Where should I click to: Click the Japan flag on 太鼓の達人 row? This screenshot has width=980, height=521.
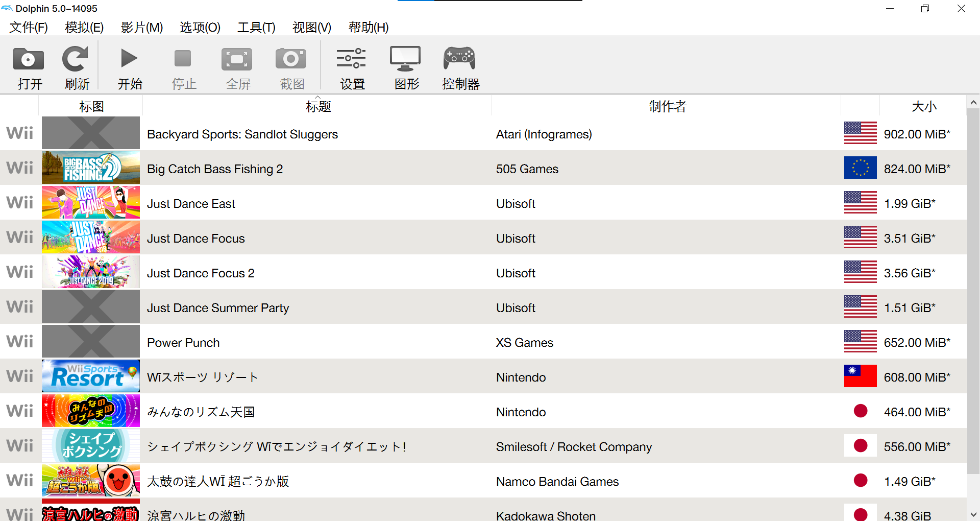tap(861, 480)
